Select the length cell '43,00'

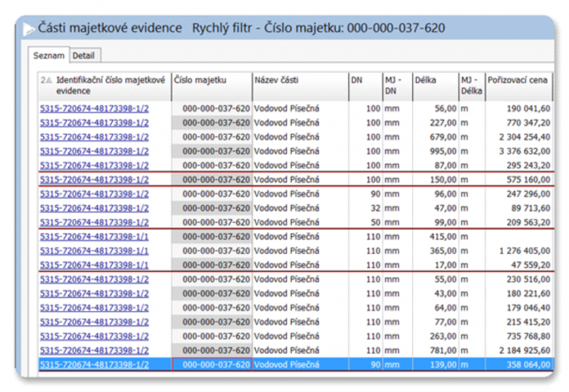(436, 293)
